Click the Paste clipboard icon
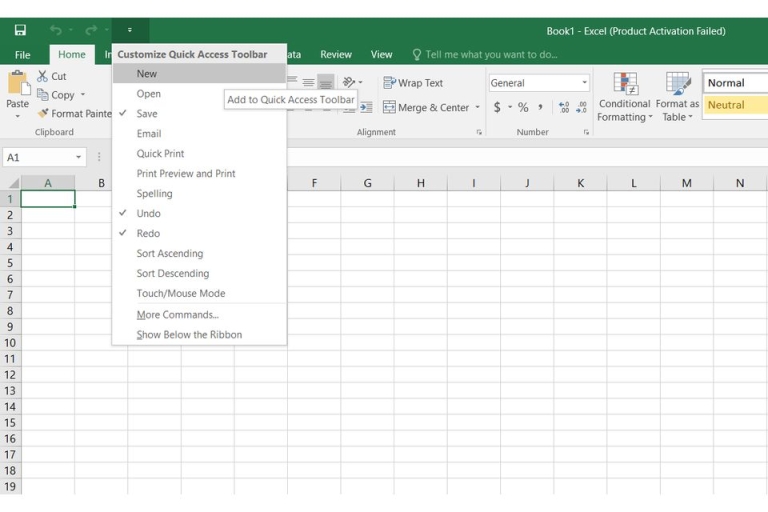This screenshot has width=768, height=512. (19, 83)
